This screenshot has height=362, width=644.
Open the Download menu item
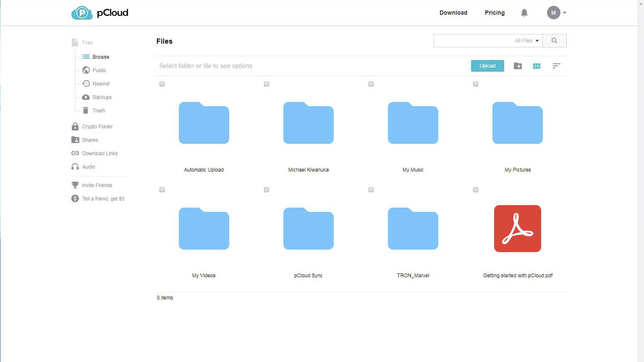point(453,13)
